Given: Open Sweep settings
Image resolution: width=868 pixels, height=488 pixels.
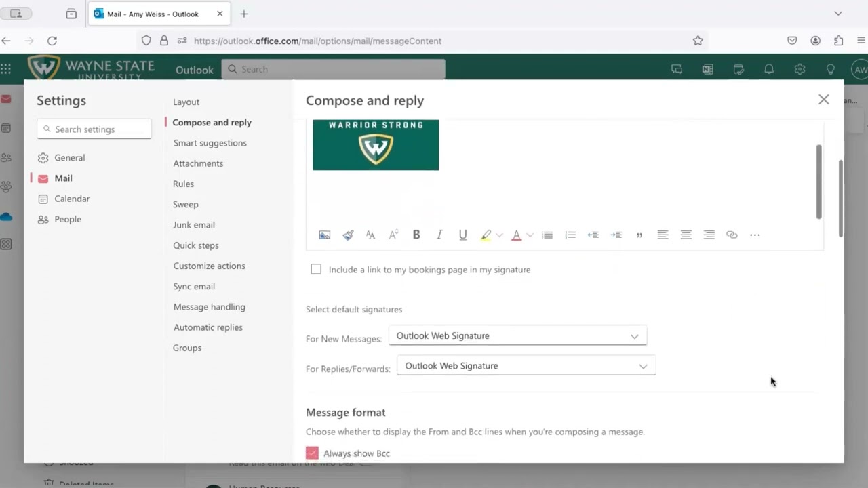Looking at the screenshot, I should [x=185, y=204].
